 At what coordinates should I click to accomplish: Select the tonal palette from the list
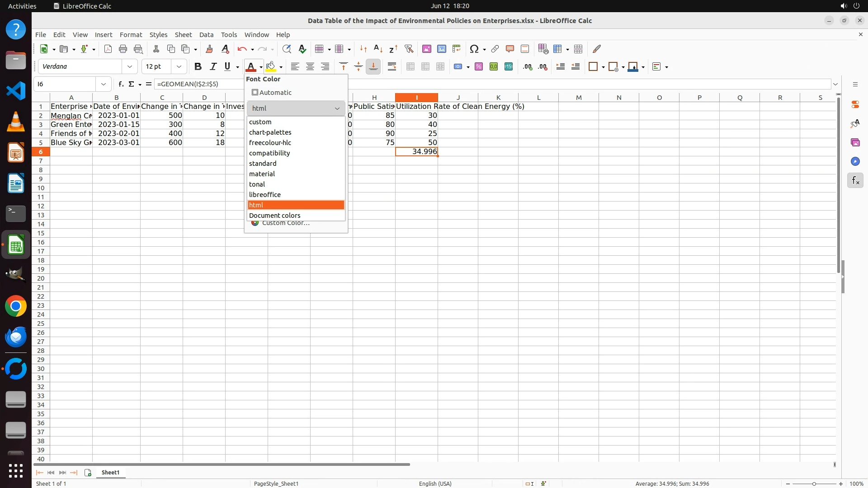257,184
